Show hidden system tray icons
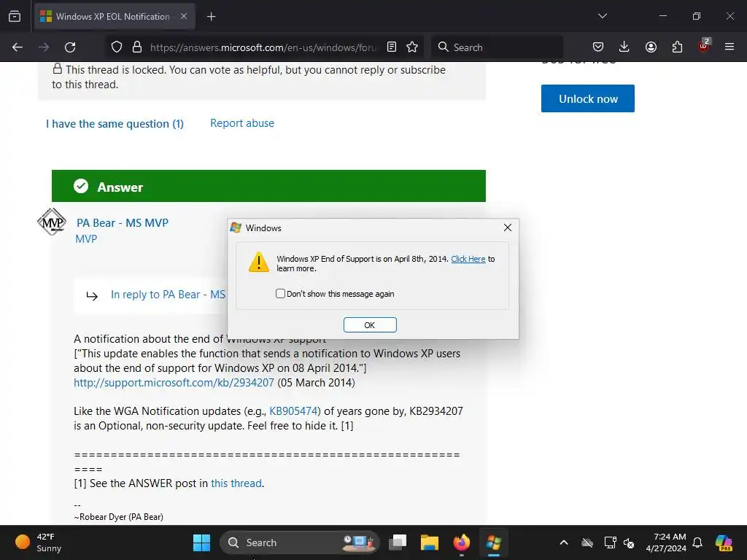 564,542
